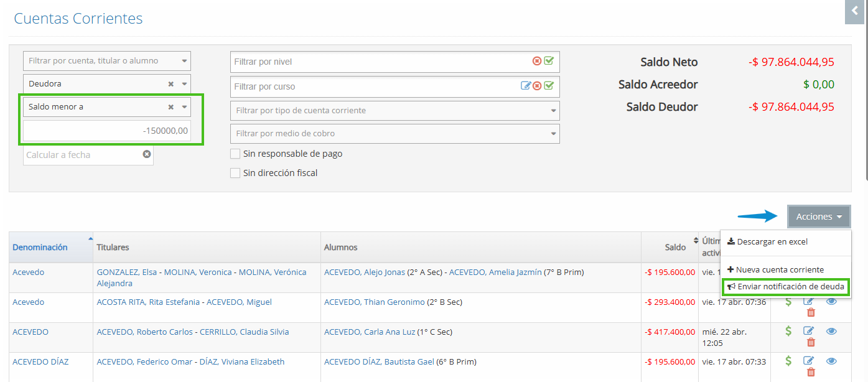
Task: Delete the ACEVEDO Roberto Carlos account via trash icon
Action: tap(810, 342)
